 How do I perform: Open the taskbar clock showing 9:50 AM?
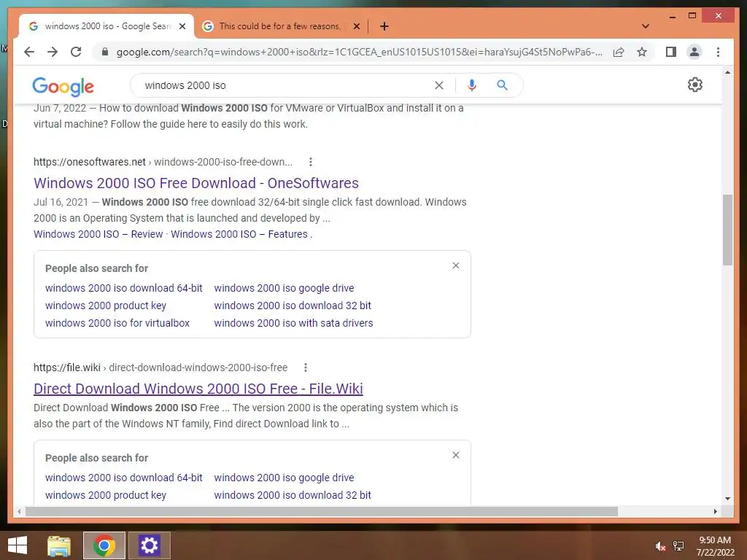tap(715, 546)
